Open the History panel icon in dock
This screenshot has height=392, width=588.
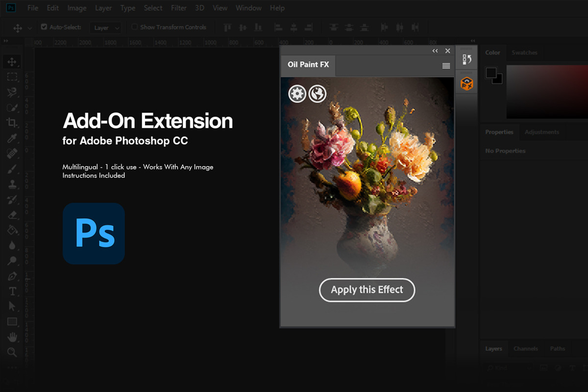(466, 59)
